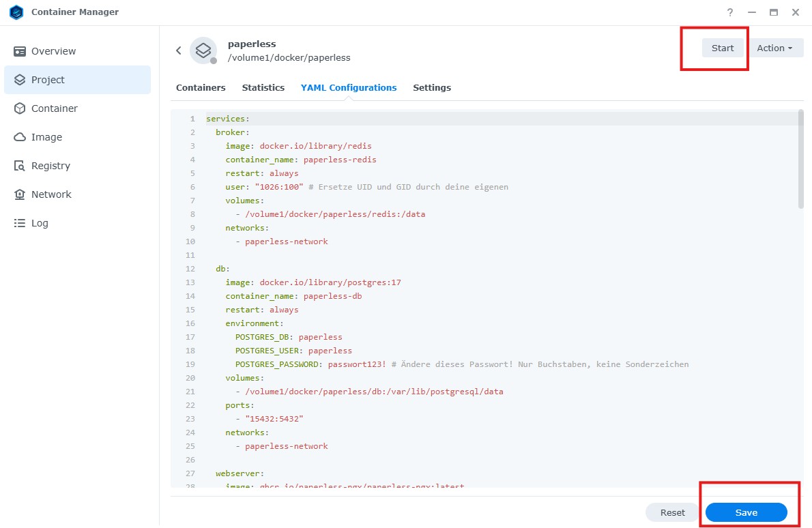Open the Container section
Screen dimensions: 812x528
55,108
